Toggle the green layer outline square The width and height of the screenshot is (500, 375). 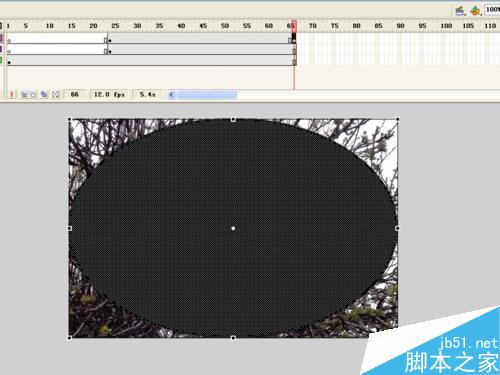click(x=1, y=60)
